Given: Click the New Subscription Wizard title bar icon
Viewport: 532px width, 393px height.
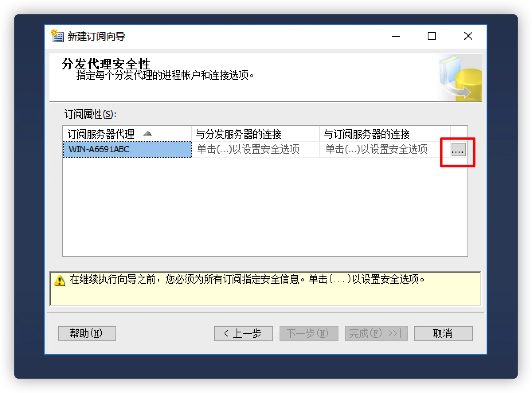Looking at the screenshot, I should 57,36.
